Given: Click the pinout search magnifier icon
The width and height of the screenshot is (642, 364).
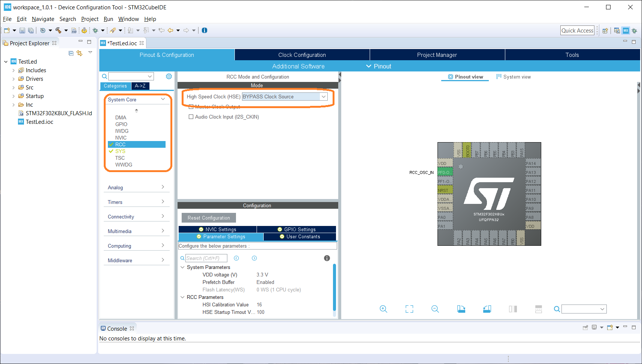Looking at the screenshot, I should pos(557,309).
